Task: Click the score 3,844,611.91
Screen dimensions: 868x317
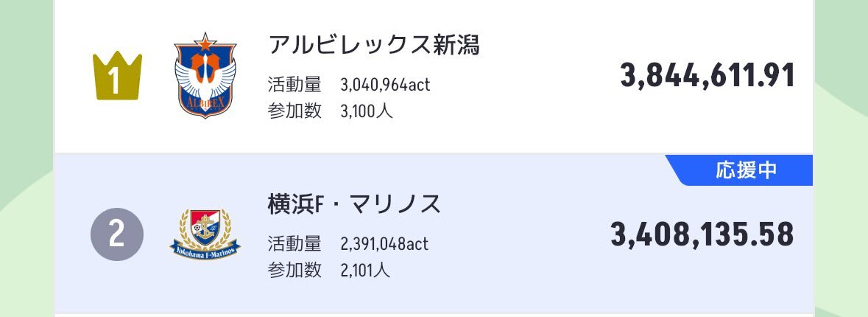Action: pos(708,75)
